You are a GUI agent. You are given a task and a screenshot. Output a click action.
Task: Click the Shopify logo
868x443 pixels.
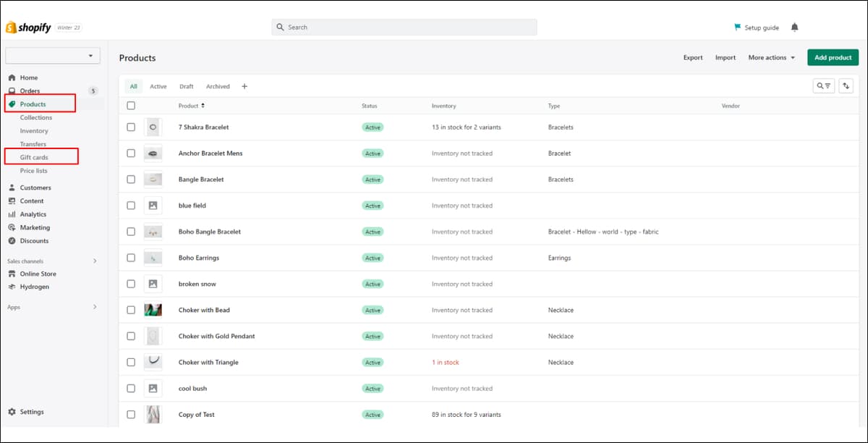28,28
